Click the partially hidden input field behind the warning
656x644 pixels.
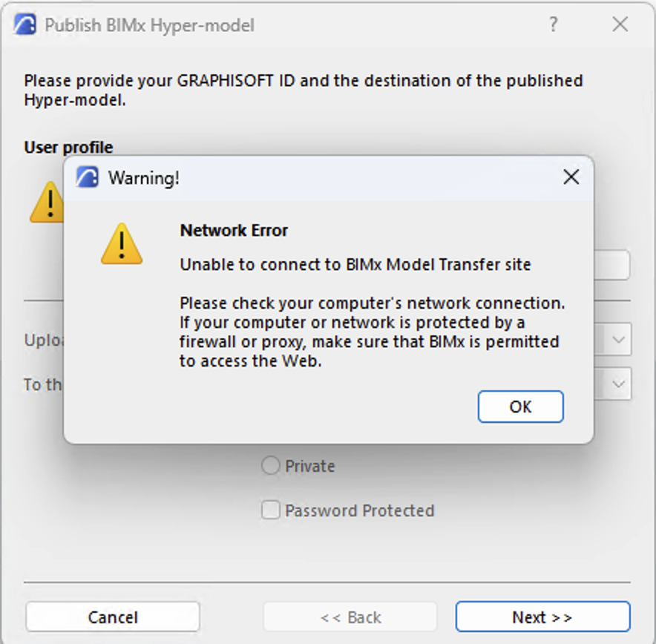pos(611,265)
